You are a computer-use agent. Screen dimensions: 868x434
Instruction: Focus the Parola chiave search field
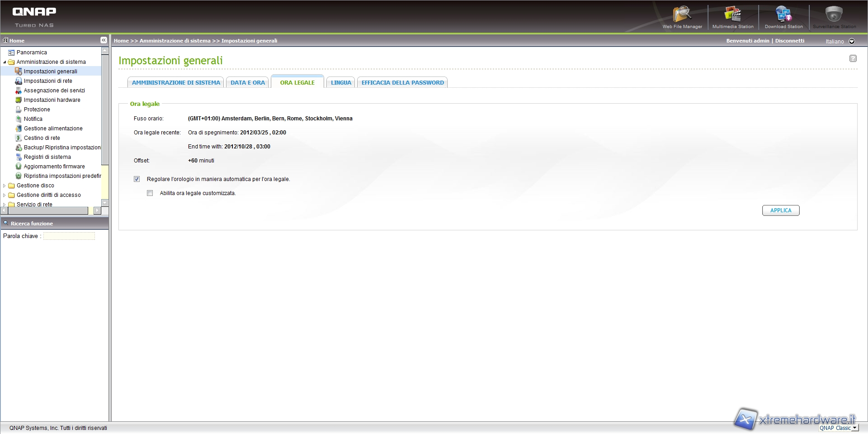[69, 236]
